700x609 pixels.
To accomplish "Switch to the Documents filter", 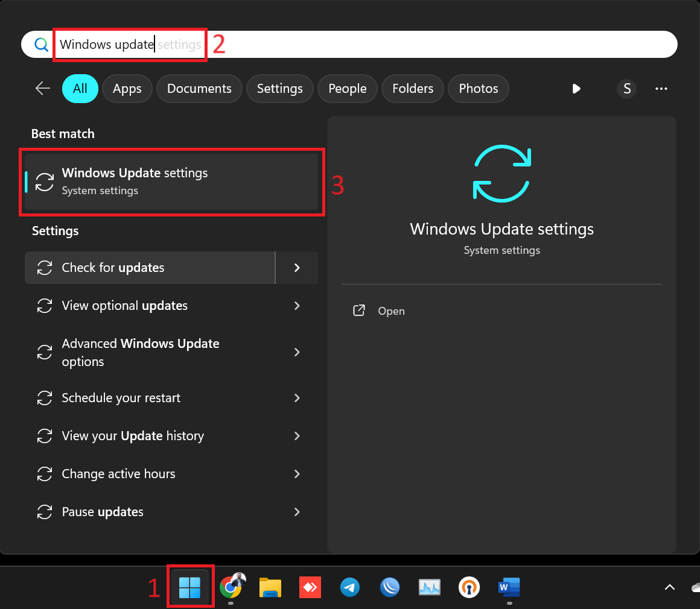I will (199, 89).
